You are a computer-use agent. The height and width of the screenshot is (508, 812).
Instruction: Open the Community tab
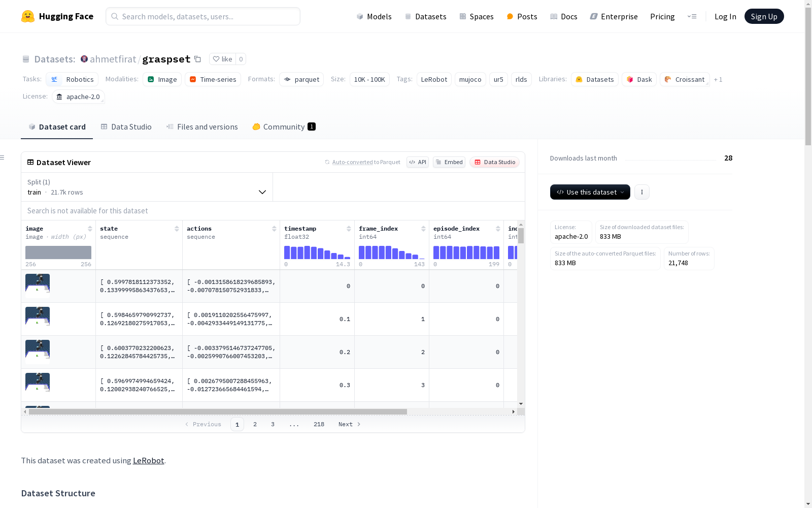[284, 127]
